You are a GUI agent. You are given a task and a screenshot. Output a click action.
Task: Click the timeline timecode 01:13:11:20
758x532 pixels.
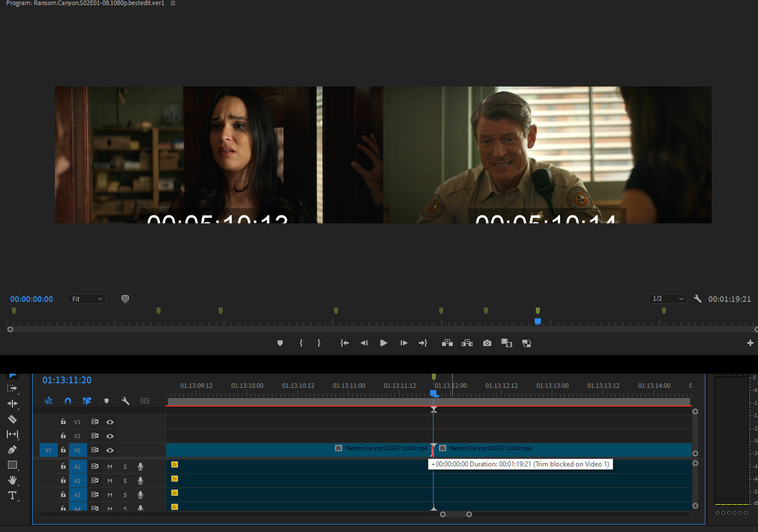(x=67, y=380)
